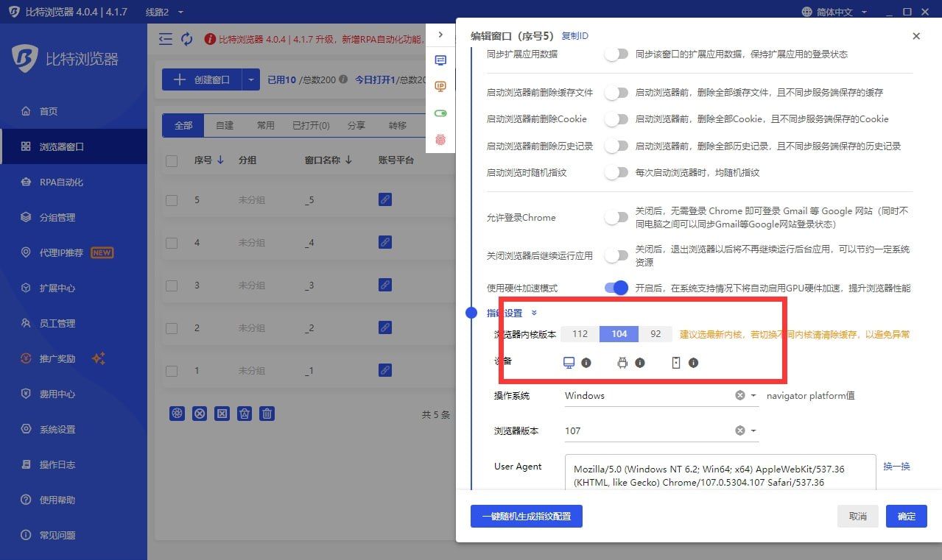The width and height of the screenshot is (942, 560).
Task: Click the trash delete icon below table
Action: coord(268,414)
